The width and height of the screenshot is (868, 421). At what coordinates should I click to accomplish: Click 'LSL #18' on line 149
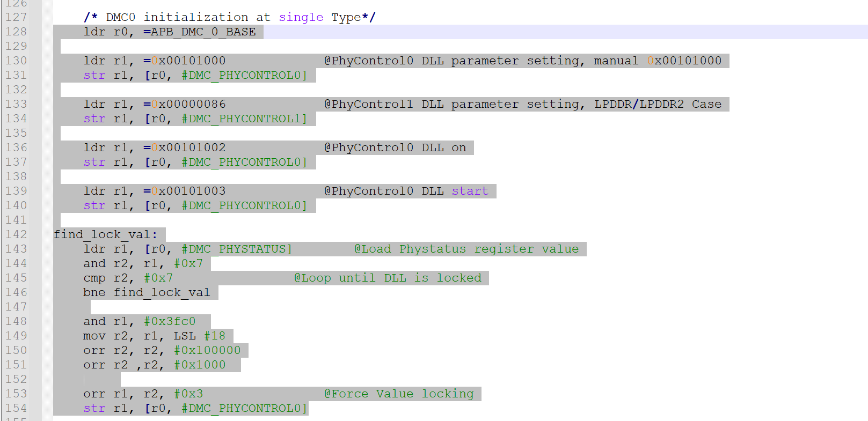pyautogui.click(x=199, y=336)
